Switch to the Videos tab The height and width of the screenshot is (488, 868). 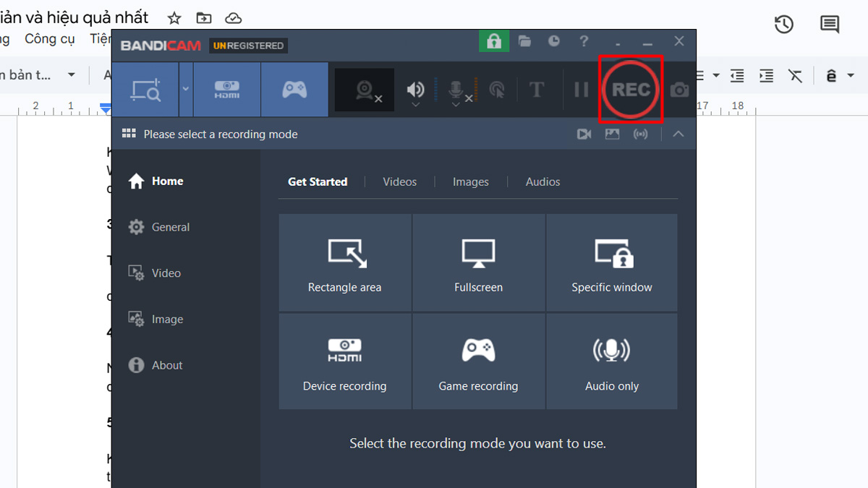point(400,182)
